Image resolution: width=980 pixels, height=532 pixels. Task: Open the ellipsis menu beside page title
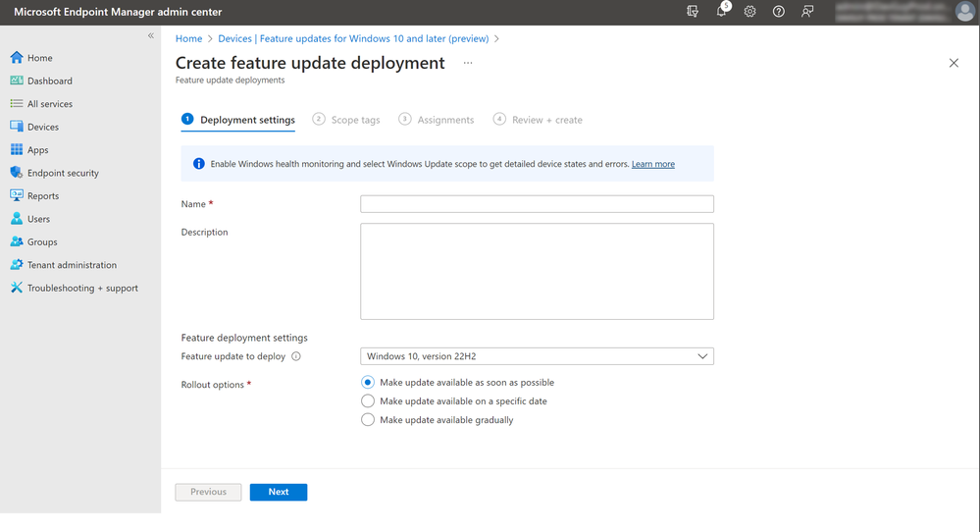pyautogui.click(x=468, y=63)
